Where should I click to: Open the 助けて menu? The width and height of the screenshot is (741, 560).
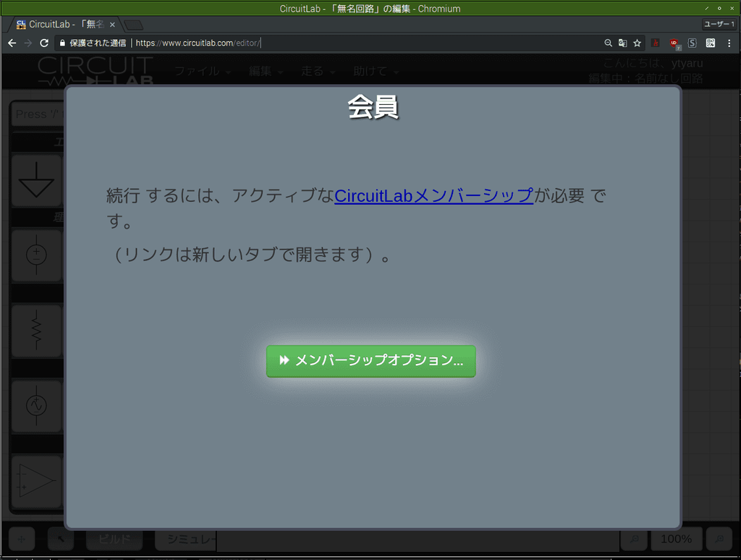[376, 72]
